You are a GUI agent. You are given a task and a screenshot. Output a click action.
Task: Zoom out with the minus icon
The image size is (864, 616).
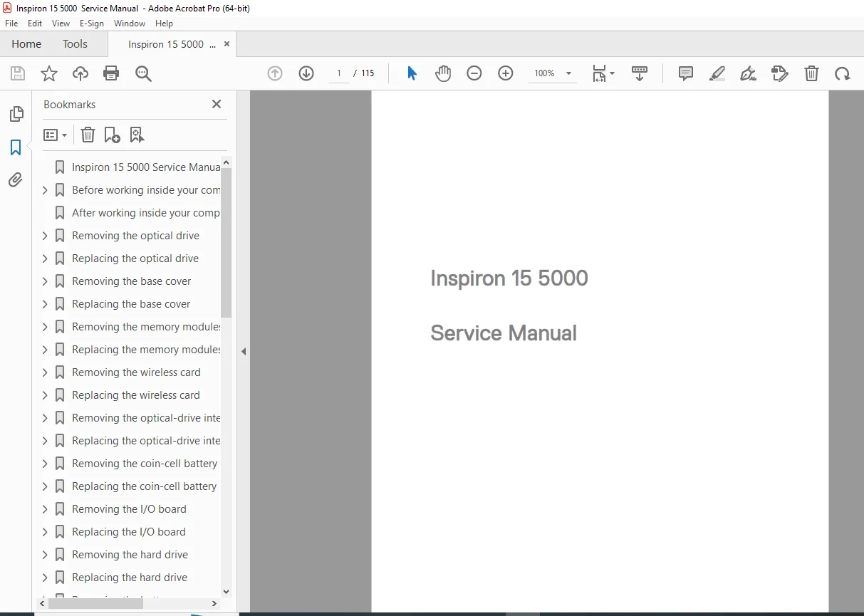[x=474, y=73]
